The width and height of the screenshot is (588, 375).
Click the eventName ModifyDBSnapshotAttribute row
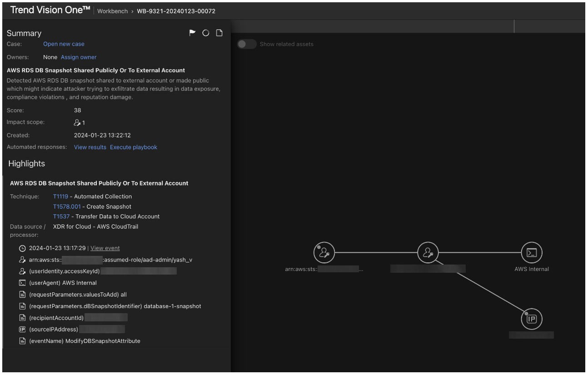(85, 341)
